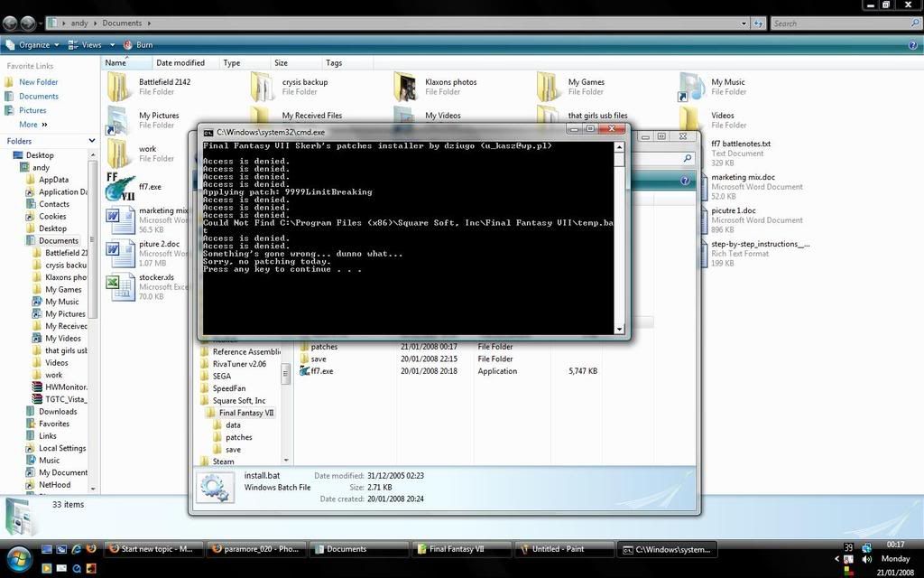Open the Organize dropdown menu
The width and height of the screenshot is (924, 578).
coord(33,45)
